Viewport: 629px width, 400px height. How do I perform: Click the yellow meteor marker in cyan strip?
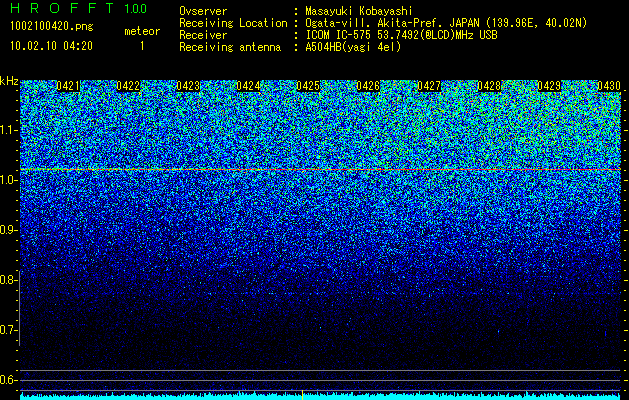click(x=302, y=394)
